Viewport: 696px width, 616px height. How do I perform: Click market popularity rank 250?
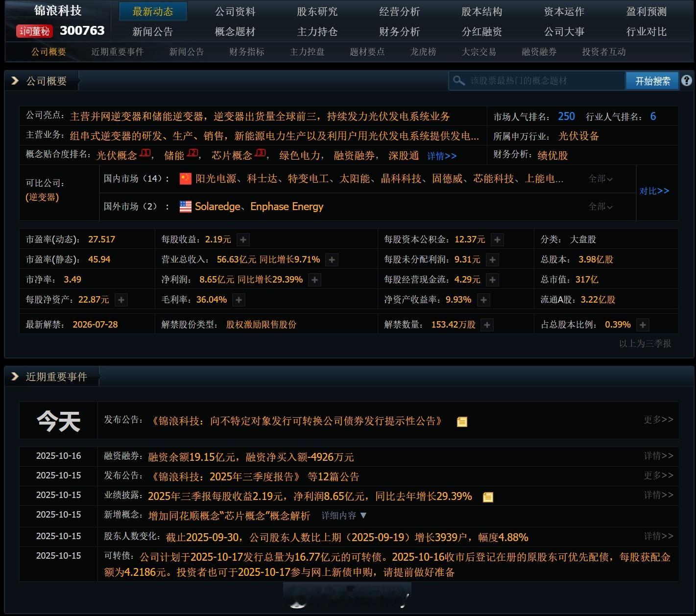pos(566,117)
